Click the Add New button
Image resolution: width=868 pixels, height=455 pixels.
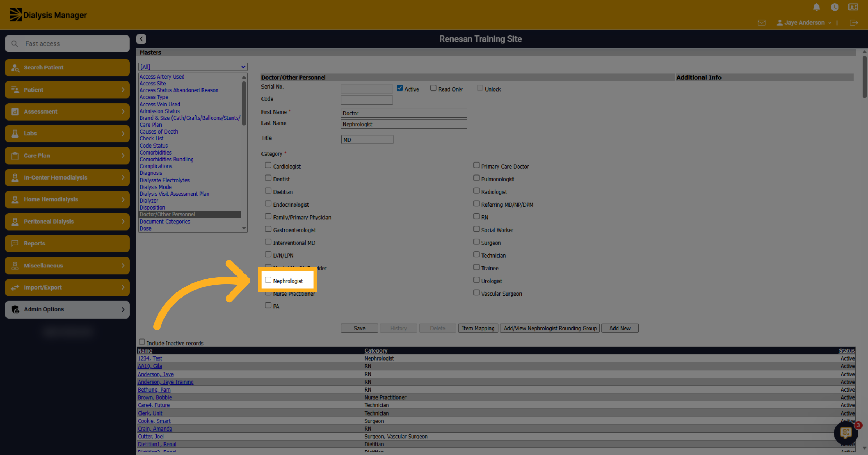[620, 328]
